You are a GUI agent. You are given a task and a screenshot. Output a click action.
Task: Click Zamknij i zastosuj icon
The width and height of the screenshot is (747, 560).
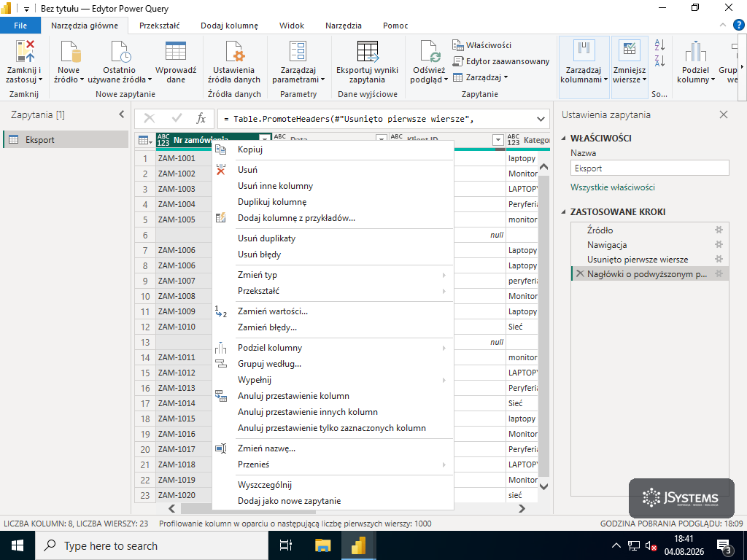[x=25, y=52]
